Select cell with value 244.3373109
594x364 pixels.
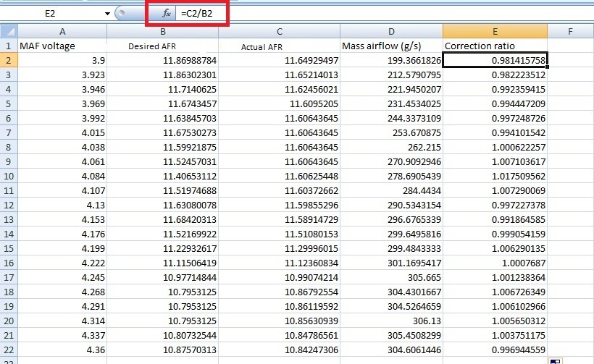pos(391,118)
